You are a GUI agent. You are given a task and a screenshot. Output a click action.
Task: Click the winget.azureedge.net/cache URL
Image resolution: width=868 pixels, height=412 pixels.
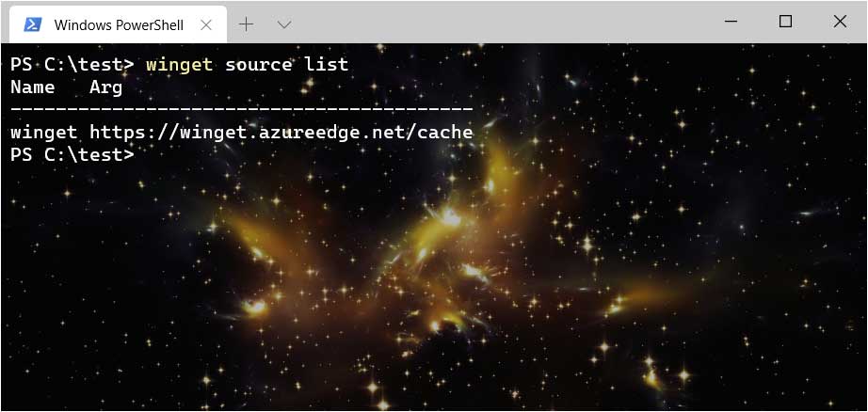click(x=281, y=133)
